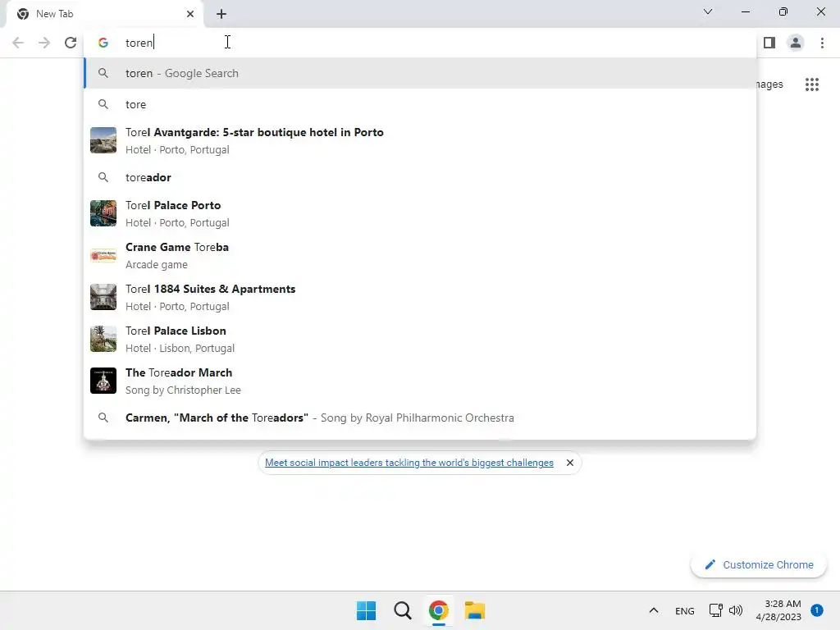Choose Torel 1884 Suites & Apartments suggestion
Screen dimensions: 840x630
coord(420,297)
